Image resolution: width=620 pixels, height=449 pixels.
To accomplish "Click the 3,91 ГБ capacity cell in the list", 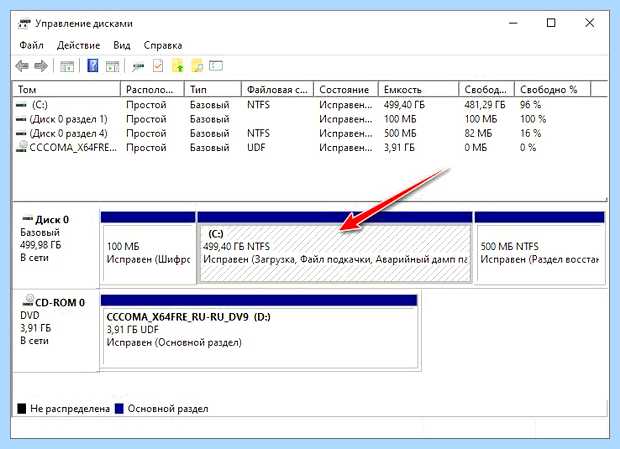I will pyautogui.click(x=399, y=148).
